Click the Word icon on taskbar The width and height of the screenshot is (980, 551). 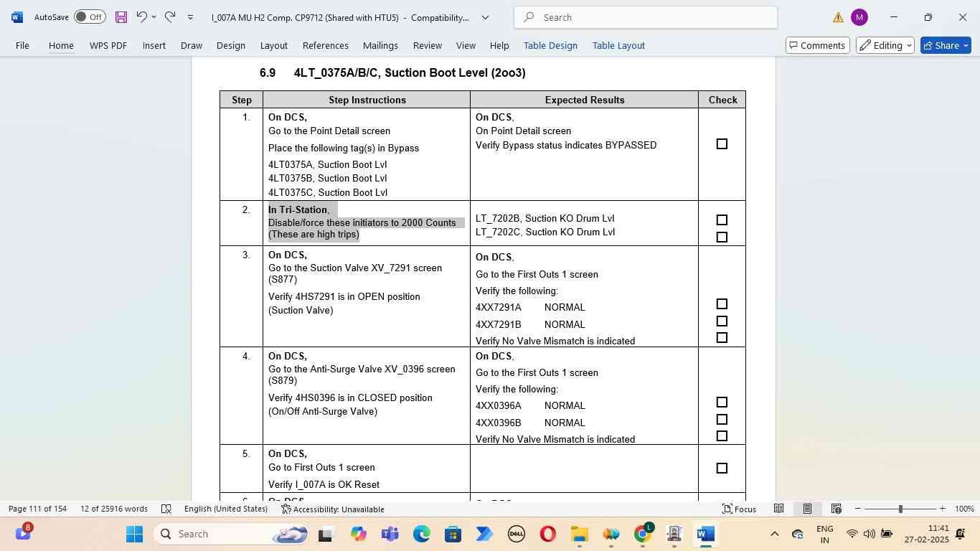pos(705,534)
